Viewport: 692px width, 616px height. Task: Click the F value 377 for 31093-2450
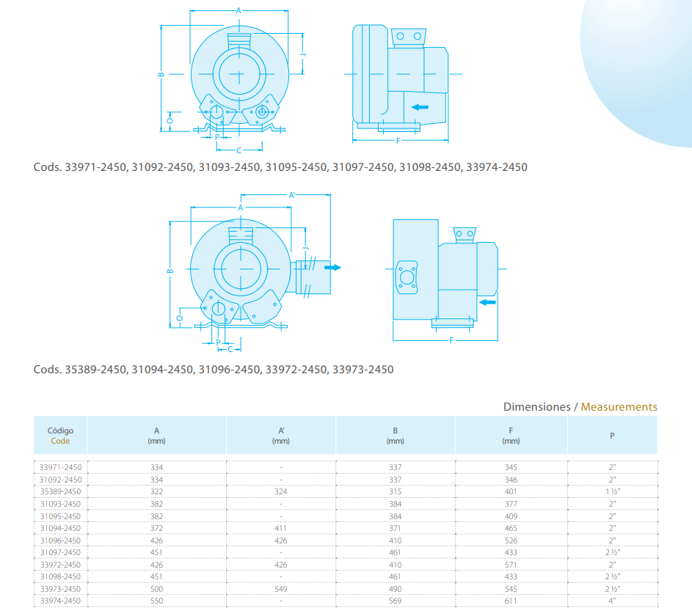tap(511, 504)
